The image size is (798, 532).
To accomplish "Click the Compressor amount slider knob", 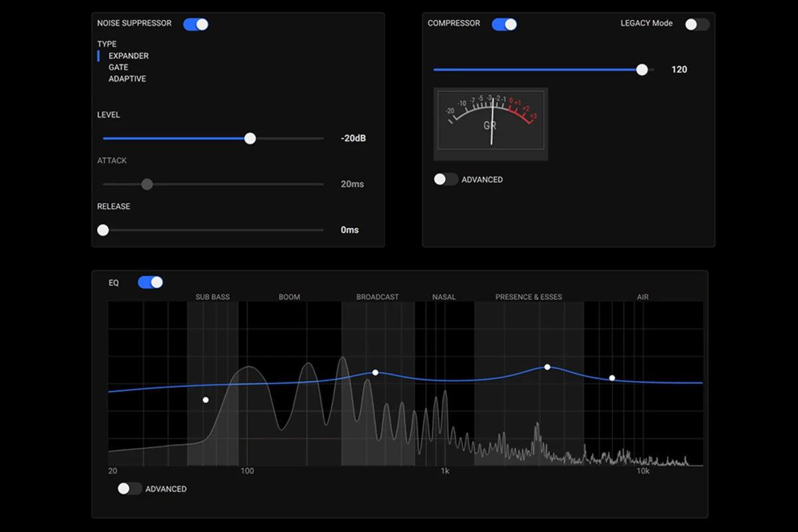I will [x=642, y=69].
